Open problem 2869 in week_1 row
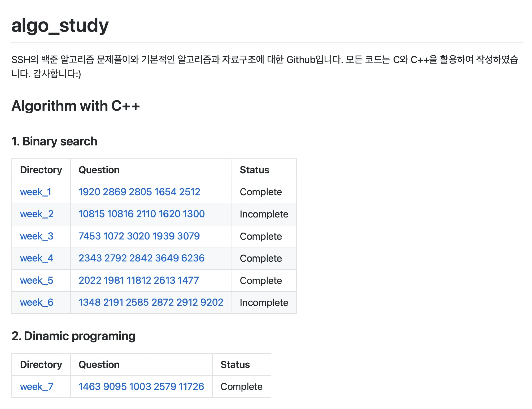 coord(114,192)
